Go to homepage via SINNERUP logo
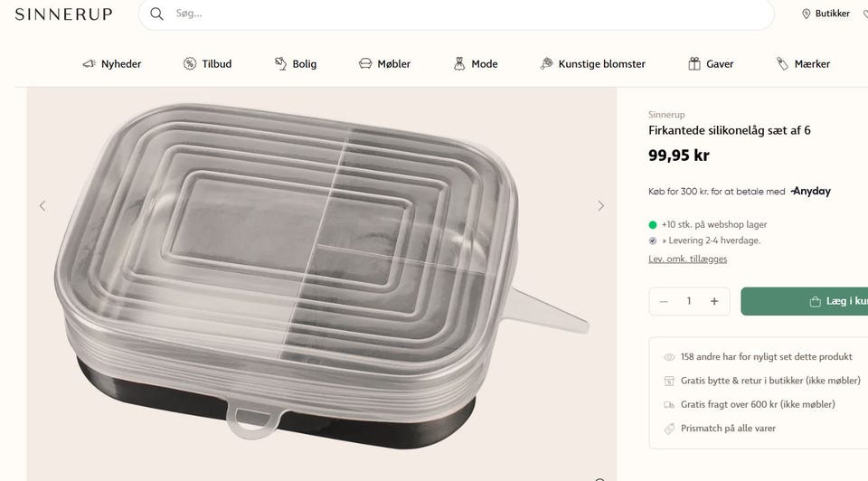 pos(63,14)
